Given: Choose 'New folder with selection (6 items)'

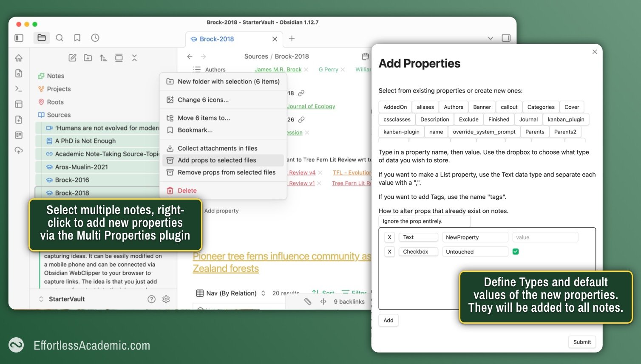Looking at the screenshot, I should tap(223, 82).
